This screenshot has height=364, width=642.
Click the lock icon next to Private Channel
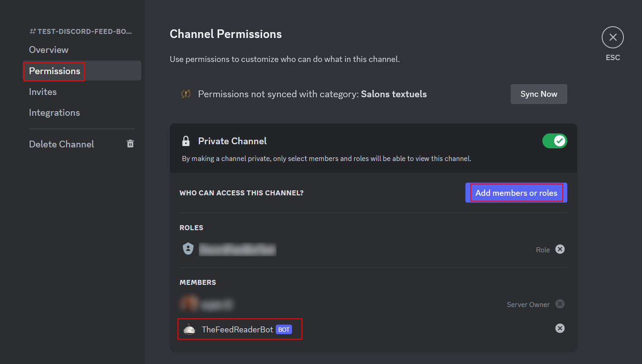186,141
